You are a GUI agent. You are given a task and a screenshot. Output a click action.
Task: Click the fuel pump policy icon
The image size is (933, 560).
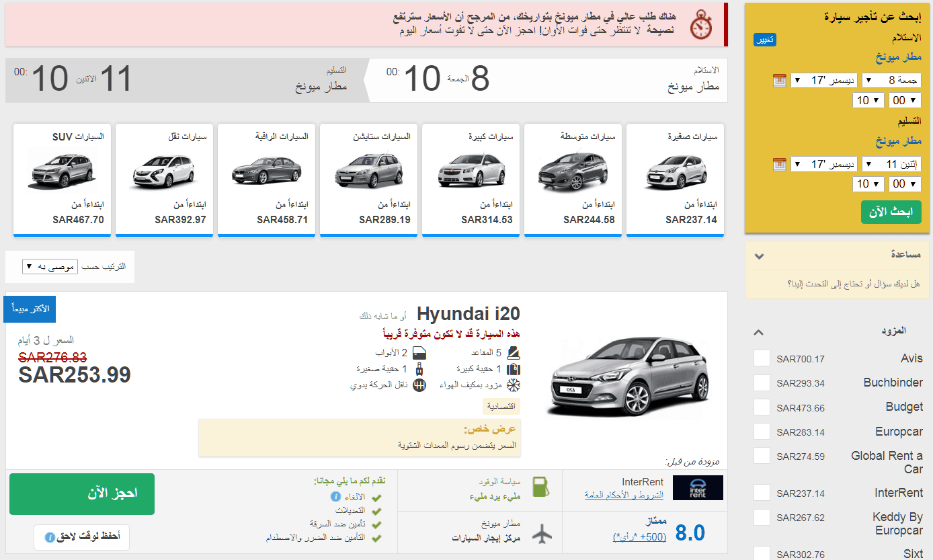(541, 487)
